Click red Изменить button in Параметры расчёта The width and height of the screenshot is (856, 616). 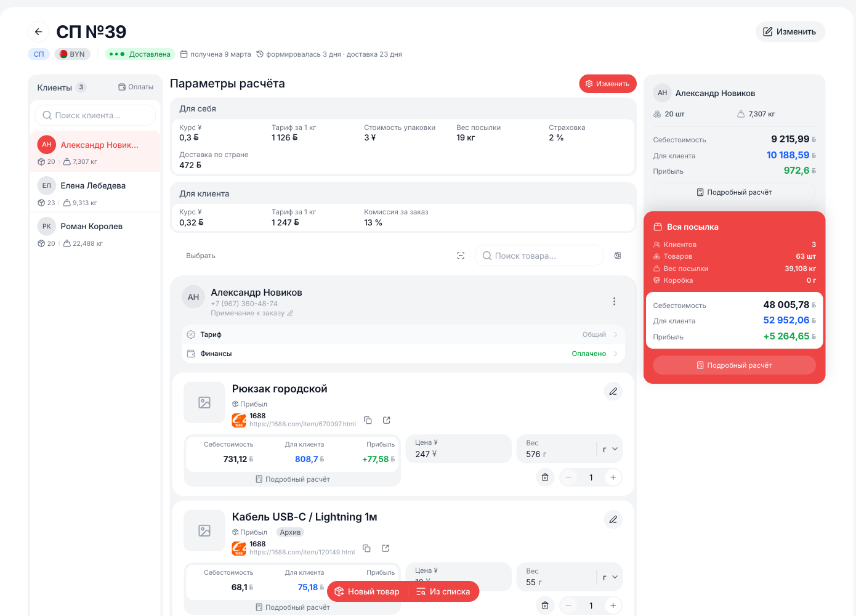coord(608,84)
